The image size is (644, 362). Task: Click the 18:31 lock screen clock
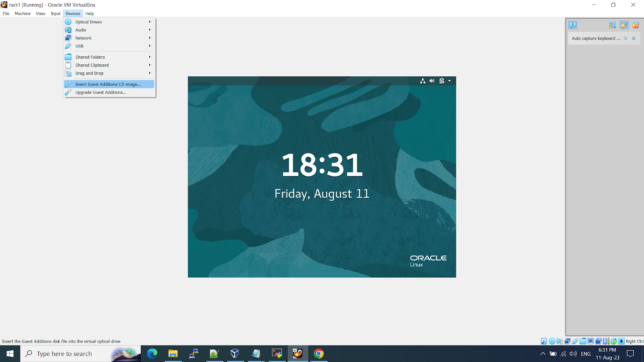pos(322,165)
